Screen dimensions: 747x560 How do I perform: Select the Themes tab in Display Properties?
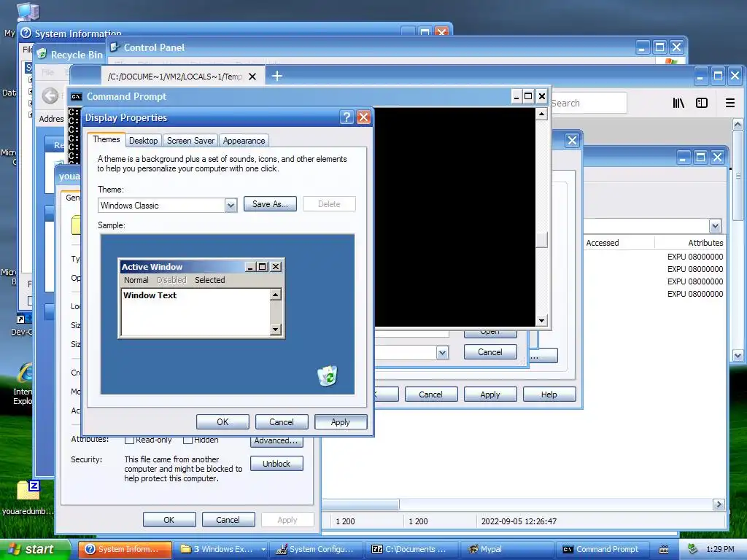107,139
